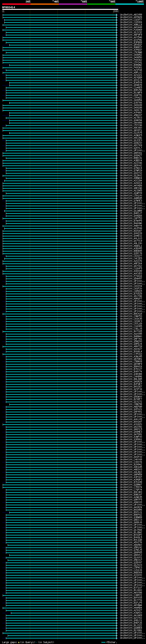Click the UniRef100_A1S965 label
The height and width of the screenshot is (644, 146).
tap(131, 191)
